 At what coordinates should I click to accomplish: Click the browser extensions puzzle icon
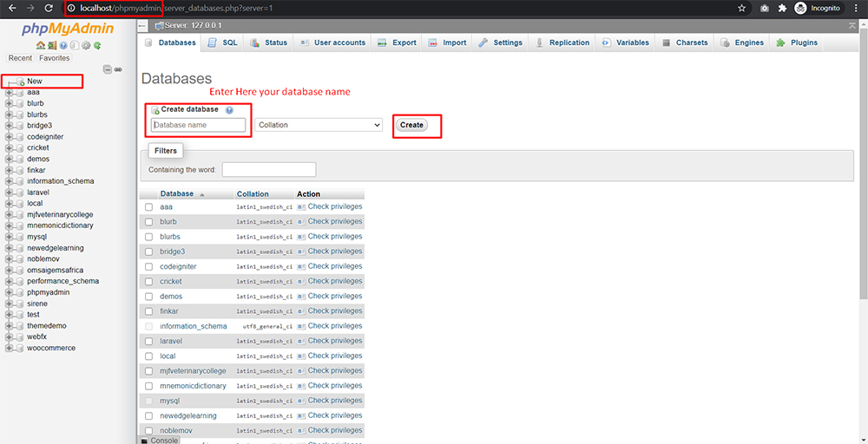pyautogui.click(x=782, y=9)
